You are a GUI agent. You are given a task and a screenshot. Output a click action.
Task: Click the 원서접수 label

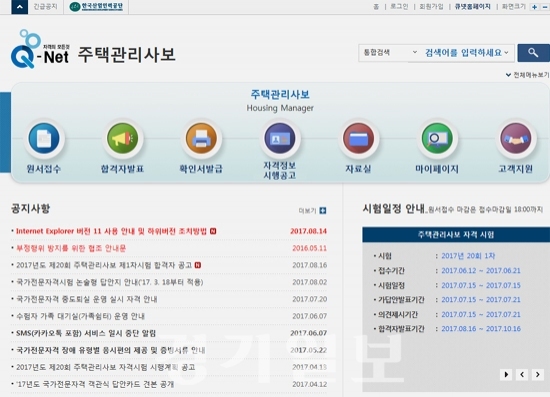coord(44,169)
